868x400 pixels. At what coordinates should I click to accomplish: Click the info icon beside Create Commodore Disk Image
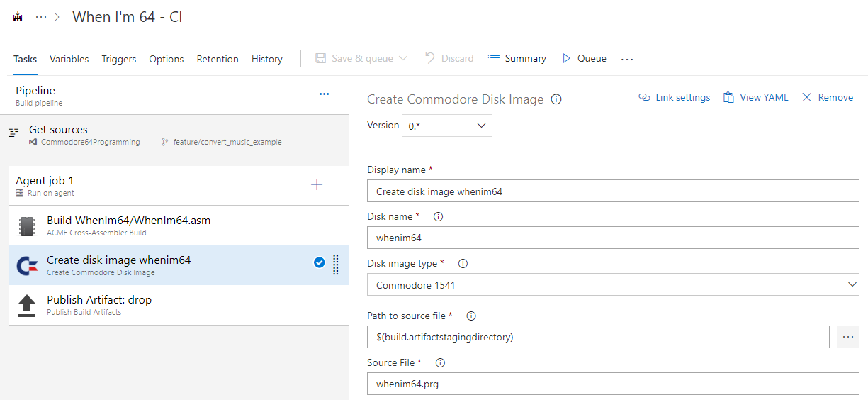point(556,99)
